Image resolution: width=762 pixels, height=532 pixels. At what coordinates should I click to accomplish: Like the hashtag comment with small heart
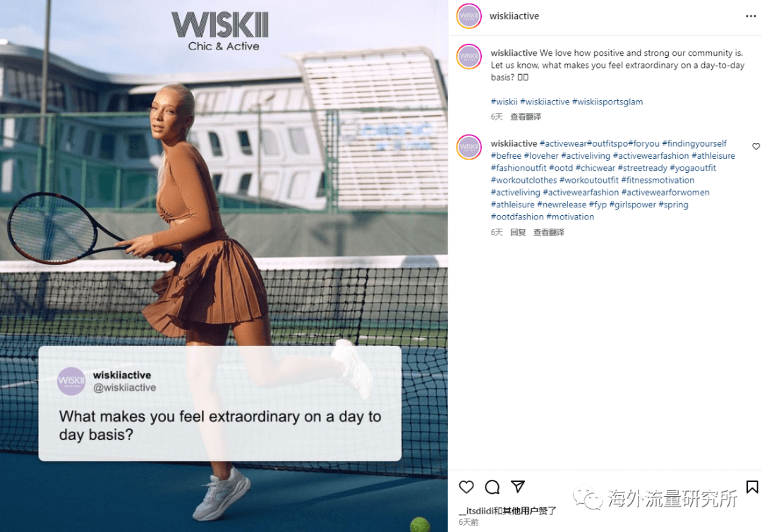[756, 146]
